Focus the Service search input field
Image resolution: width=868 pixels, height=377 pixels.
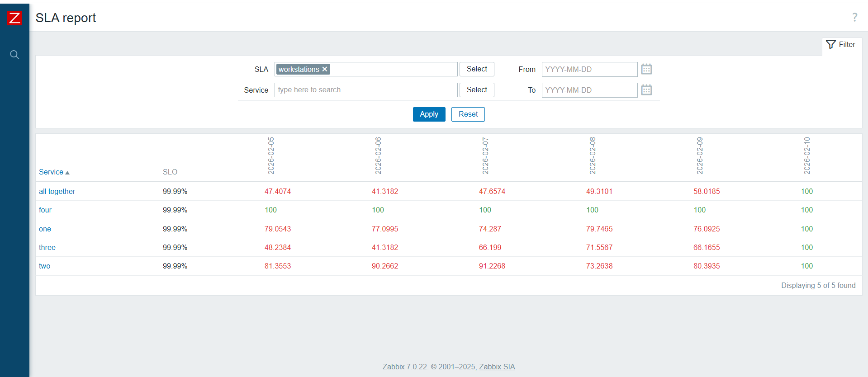365,90
